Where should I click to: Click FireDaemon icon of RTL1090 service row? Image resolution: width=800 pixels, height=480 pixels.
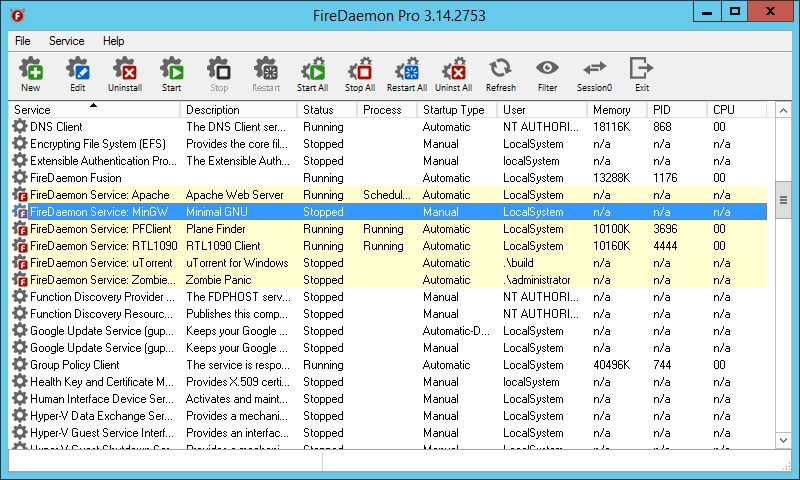[19, 245]
